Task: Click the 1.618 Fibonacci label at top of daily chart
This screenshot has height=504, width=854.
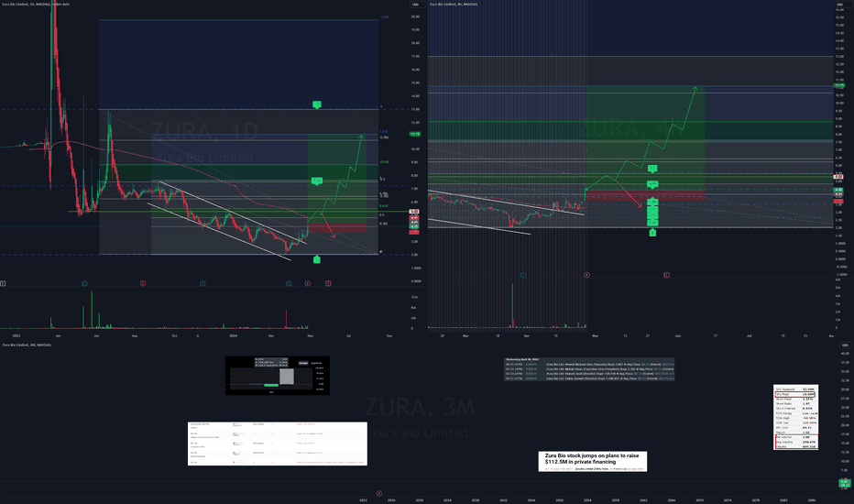Action: click(384, 17)
